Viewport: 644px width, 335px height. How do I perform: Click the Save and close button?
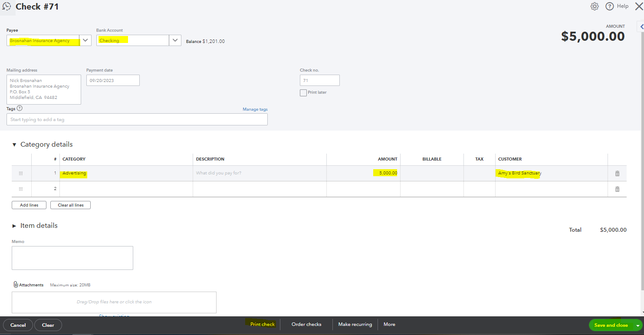coord(611,325)
